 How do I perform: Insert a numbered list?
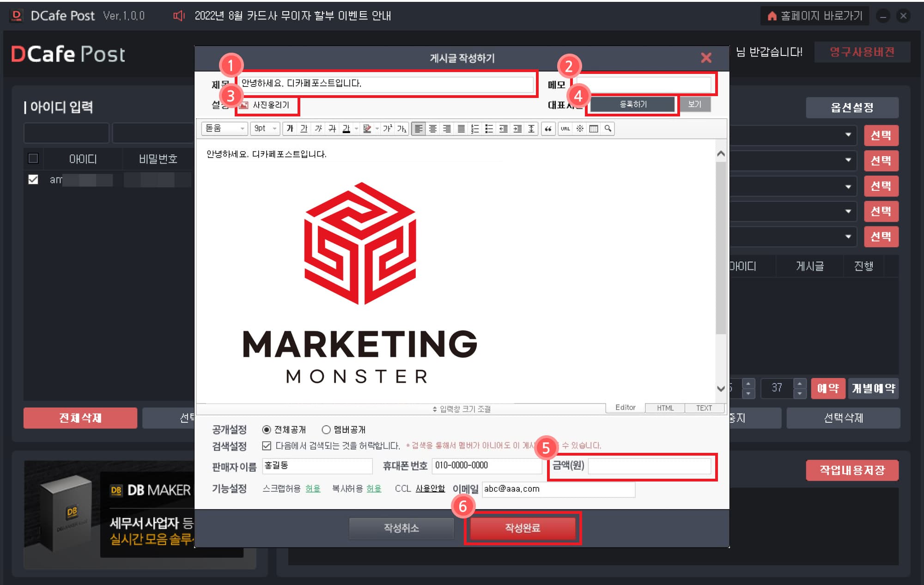coord(475,128)
